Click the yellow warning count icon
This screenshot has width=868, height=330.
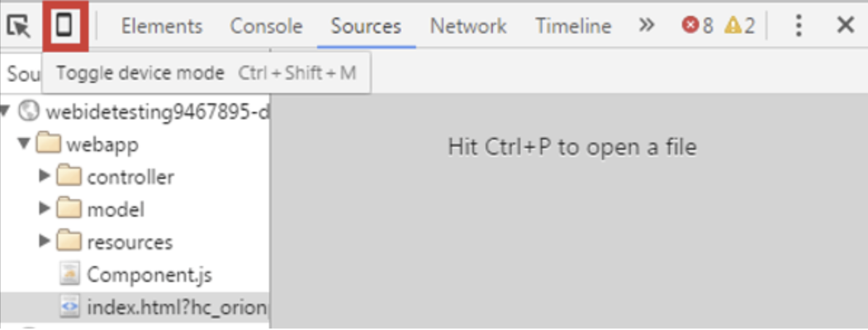pyautogui.click(x=733, y=25)
